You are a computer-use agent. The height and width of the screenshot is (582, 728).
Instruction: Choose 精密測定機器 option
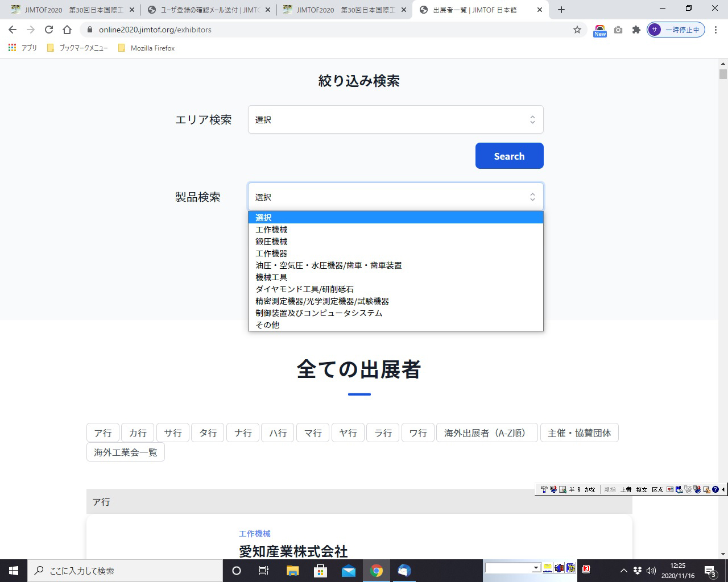tap(396, 301)
